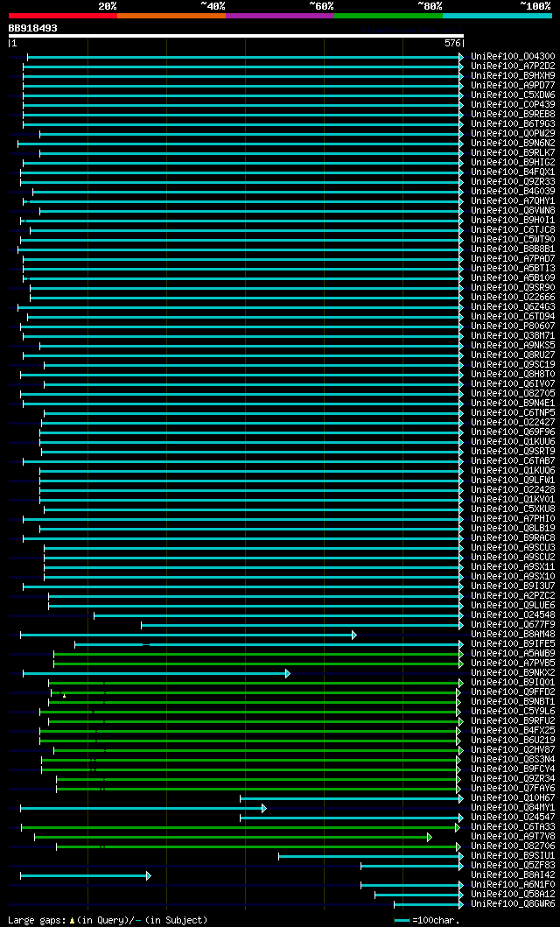Image resolution: width=560 pixels, height=927 pixels.
Task: Select the query label BB918493
Action: tap(33, 28)
